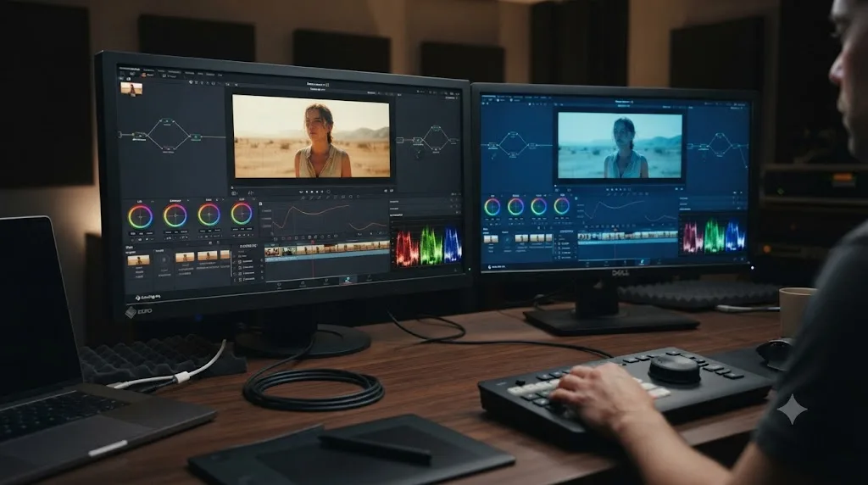Select top node in right monitor's left node graph

(513, 134)
